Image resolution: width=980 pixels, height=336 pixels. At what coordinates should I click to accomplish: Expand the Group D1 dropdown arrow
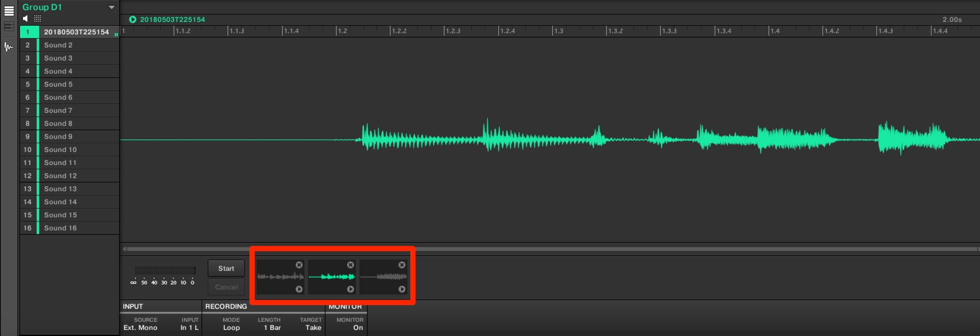[x=111, y=7]
